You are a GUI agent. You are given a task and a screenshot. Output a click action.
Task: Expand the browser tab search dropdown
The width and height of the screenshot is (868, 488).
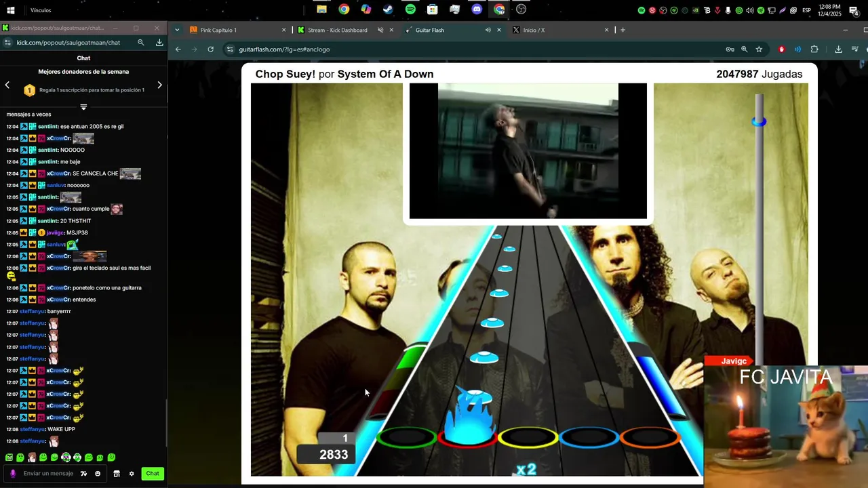(177, 30)
